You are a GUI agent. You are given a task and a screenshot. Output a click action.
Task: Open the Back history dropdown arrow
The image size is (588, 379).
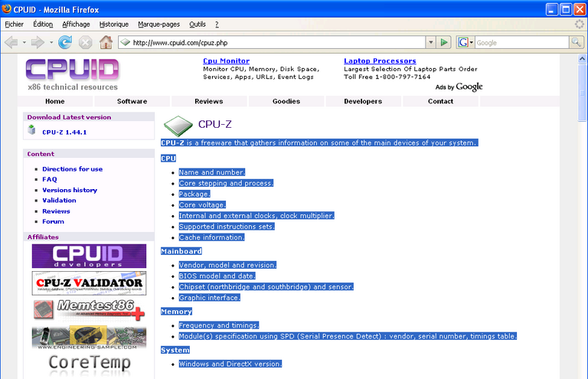coord(24,42)
